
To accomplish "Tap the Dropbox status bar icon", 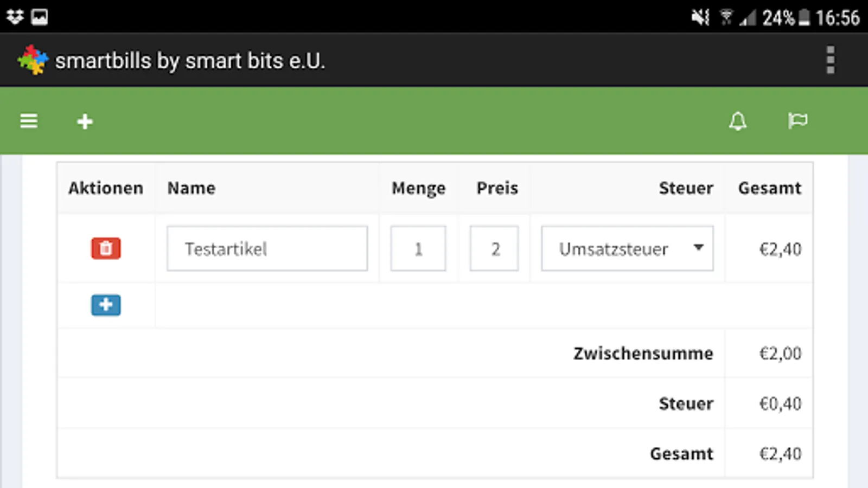I will tap(15, 17).
